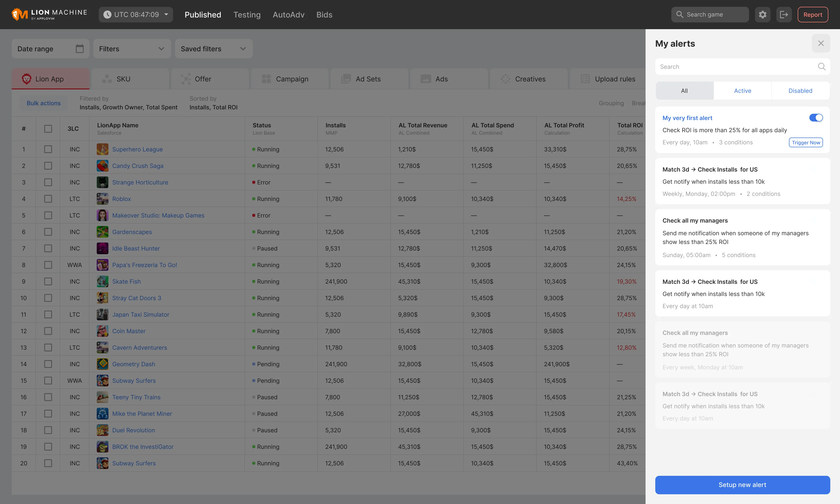The height and width of the screenshot is (504, 840).
Task: Click the Teeny Tiny Trains app icon
Action: tap(102, 397)
